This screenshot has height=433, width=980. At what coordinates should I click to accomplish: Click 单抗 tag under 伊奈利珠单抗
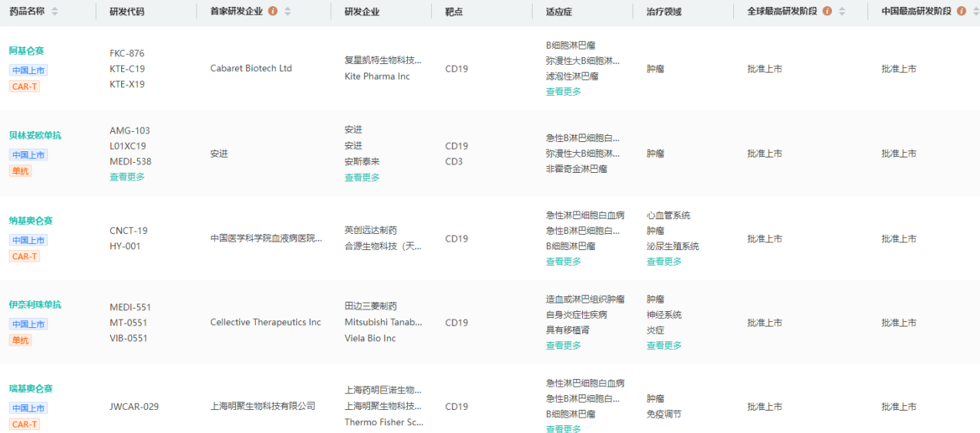coord(20,340)
